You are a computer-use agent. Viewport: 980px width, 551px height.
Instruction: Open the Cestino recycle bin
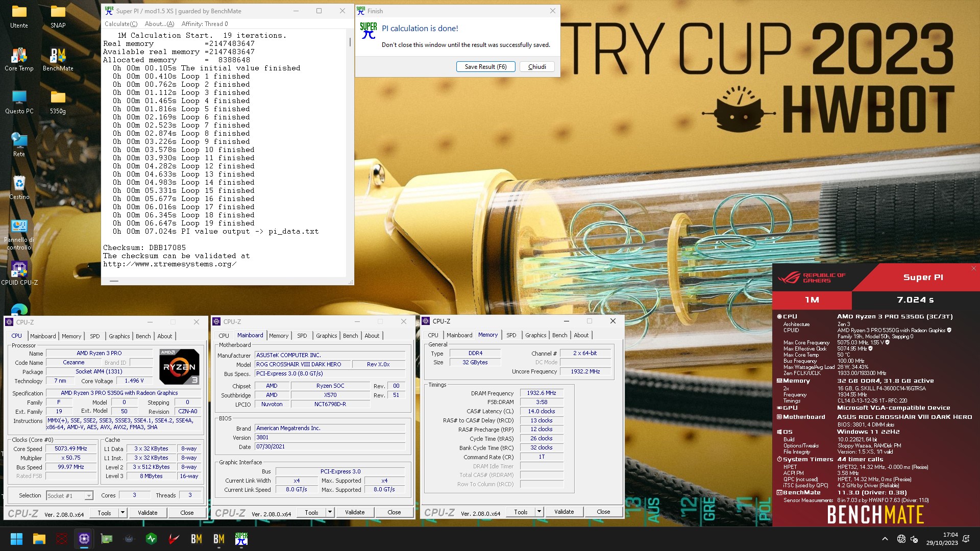(x=19, y=188)
